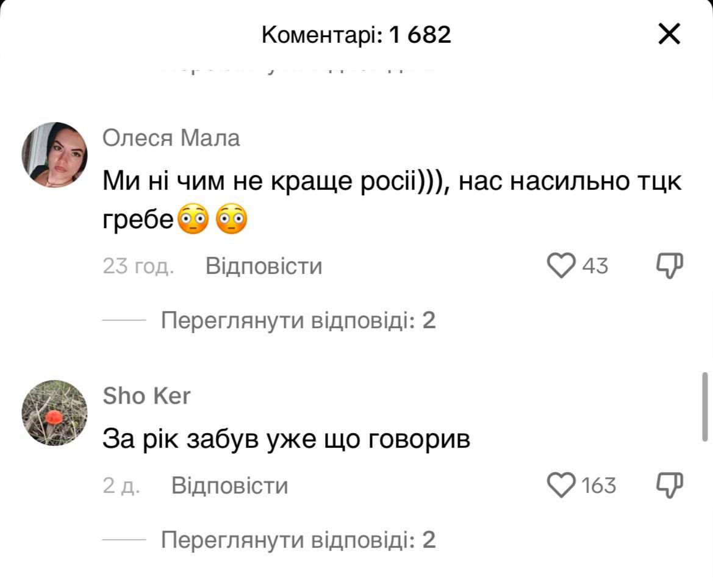The image size is (713, 588).
Task: Click the like count 163
Action: pyautogui.click(x=598, y=486)
